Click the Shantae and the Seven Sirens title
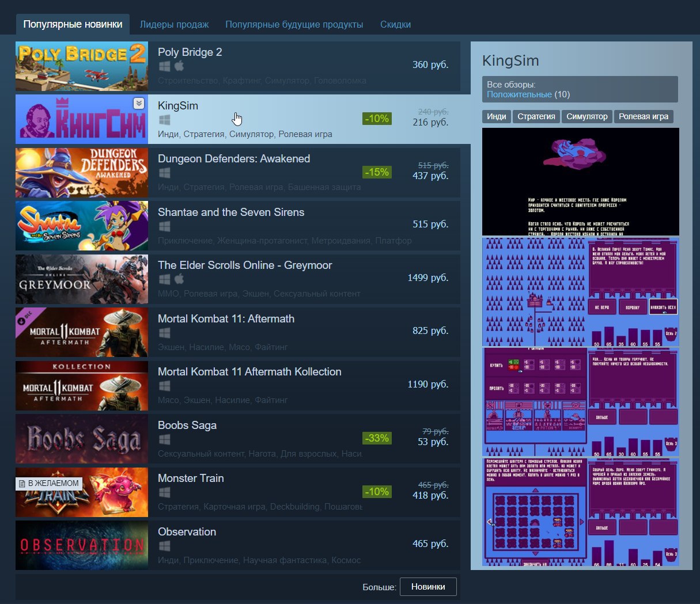The width and height of the screenshot is (700, 604). pyautogui.click(x=231, y=212)
